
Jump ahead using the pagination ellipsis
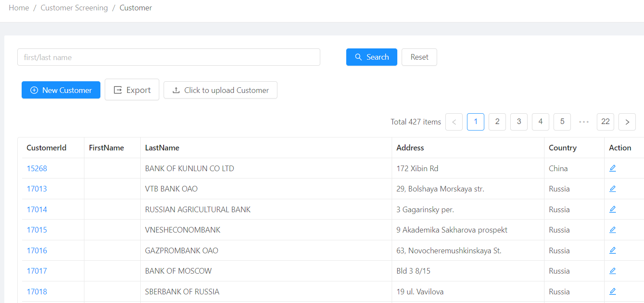pos(584,122)
